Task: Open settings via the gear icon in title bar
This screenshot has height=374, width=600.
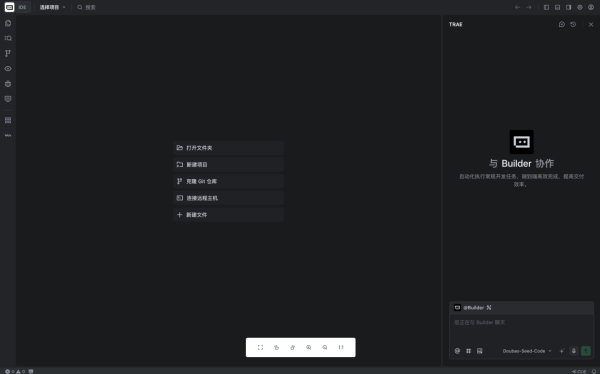Action: pos(580,7)
